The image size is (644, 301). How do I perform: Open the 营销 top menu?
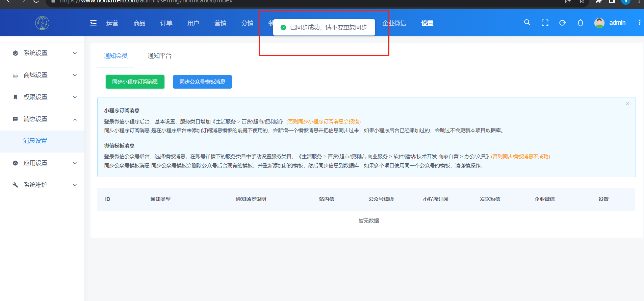(x=221, y=23)
